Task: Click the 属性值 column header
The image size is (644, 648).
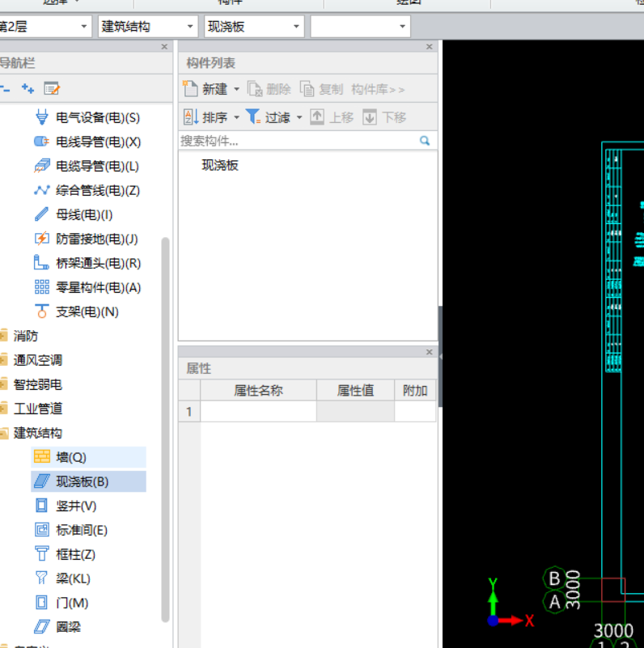Action: tap(355, 391)
